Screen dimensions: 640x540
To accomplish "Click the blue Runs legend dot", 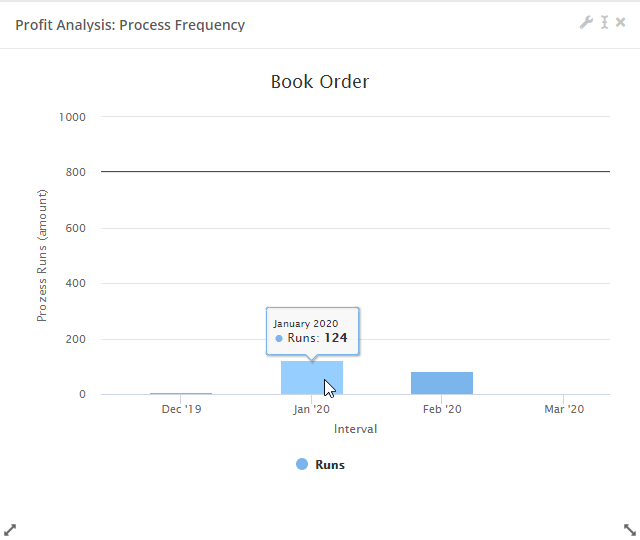I will click(302, 464).
